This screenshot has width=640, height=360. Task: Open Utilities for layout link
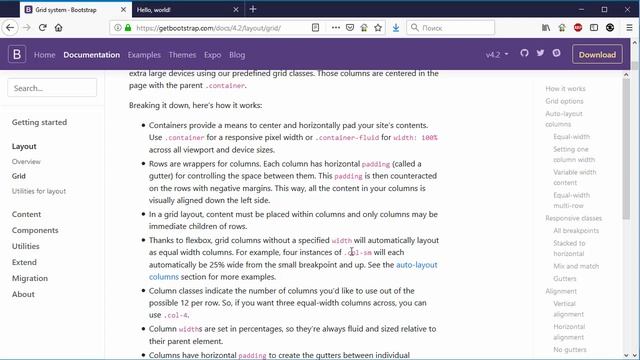pos(39,191)
